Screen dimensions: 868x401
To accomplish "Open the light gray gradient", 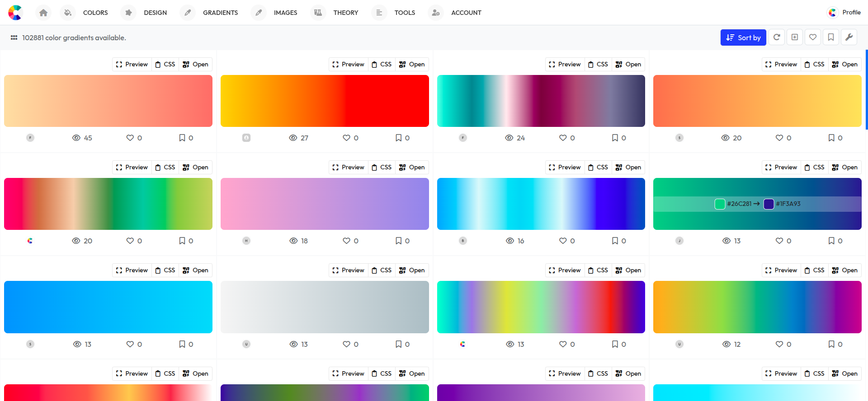I will [412, 270].
